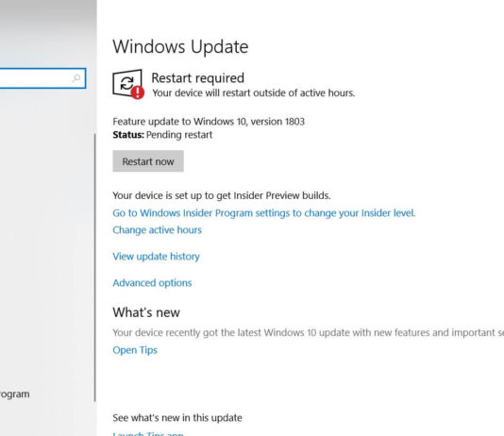Click What's new section heading
Viewport: 504px width, 436px height.
[146, 312]
